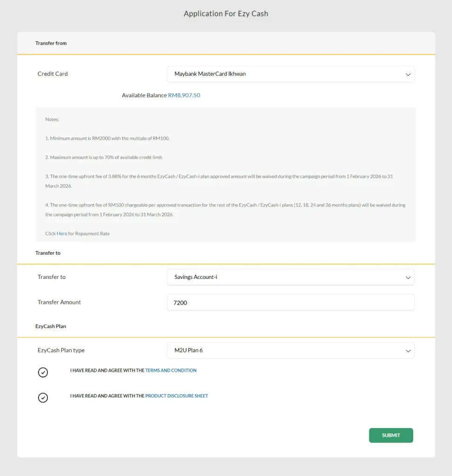The height and width of the screenshot is (476, 452).
Task: Click the circled checkmark icon beside disclosure agreement
Action: [x=43, y=397]
